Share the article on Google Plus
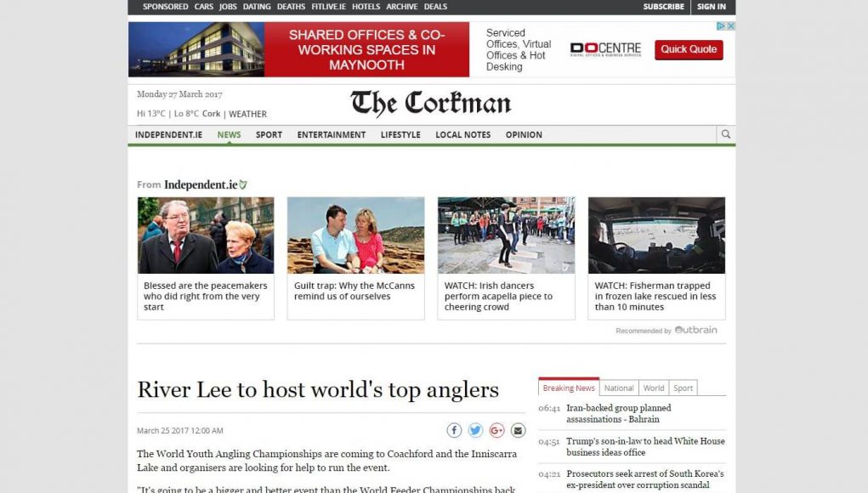 496,430
